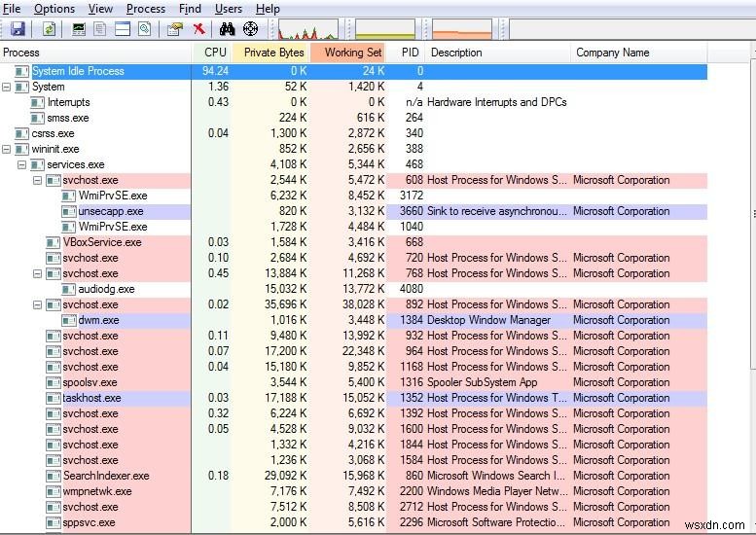Viewport: 756px width, 535px height.
Task: Click the SearchIndexer.exe process icon
Action: point(54,477)
